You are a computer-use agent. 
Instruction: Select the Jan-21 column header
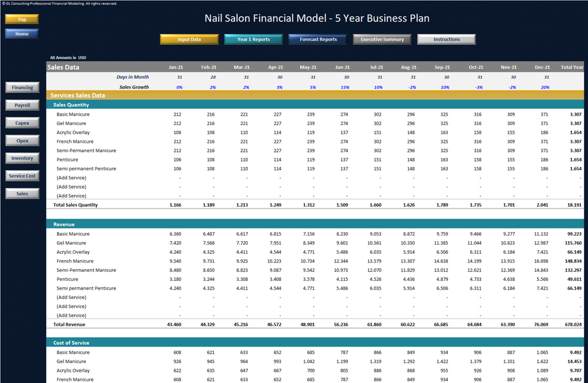coord(176,68)
